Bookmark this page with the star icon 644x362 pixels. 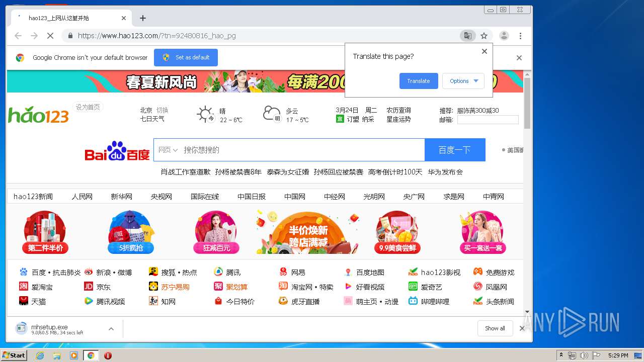tap(484, 36)
